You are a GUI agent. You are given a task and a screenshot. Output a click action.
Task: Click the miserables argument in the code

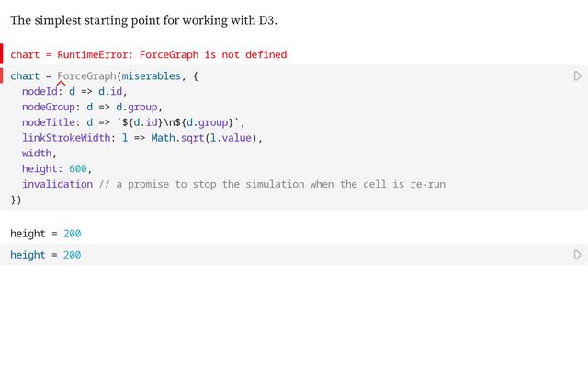pyautogui.click(x=152, y=76)
